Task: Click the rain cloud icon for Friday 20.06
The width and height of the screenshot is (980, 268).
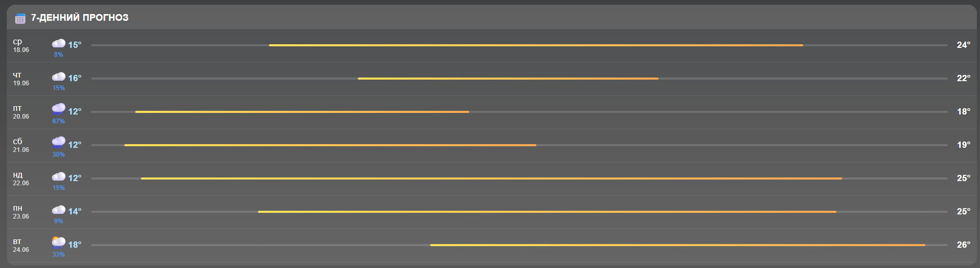Action: (59, 109)
